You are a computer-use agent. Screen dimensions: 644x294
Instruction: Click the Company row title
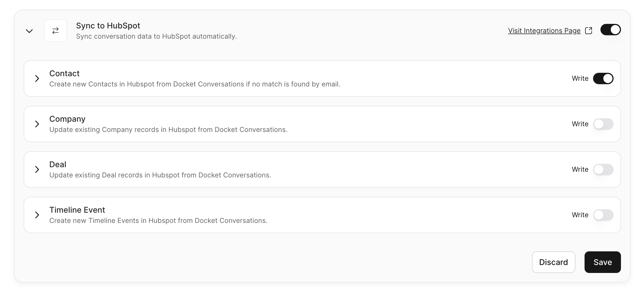click(x=67, y=119)
